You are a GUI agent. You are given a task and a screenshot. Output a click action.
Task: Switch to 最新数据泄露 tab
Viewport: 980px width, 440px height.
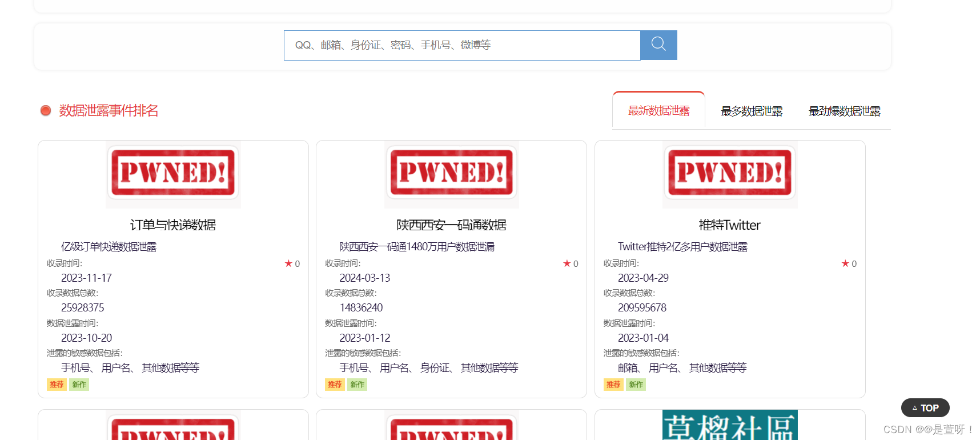pyautogui.click(x=658, y=110)
